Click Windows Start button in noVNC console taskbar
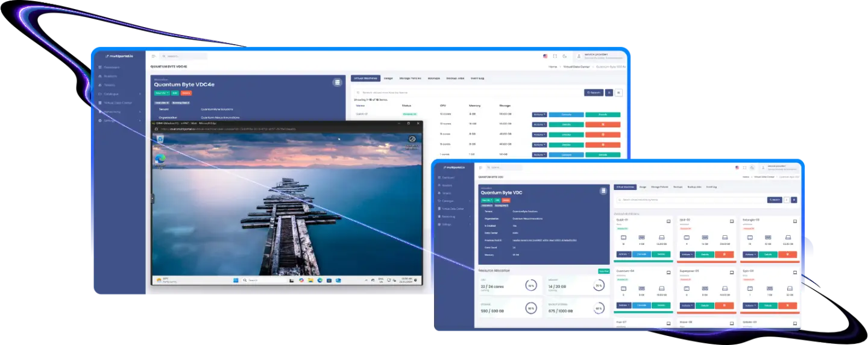The image size is (868, 345). click(236, 280)
